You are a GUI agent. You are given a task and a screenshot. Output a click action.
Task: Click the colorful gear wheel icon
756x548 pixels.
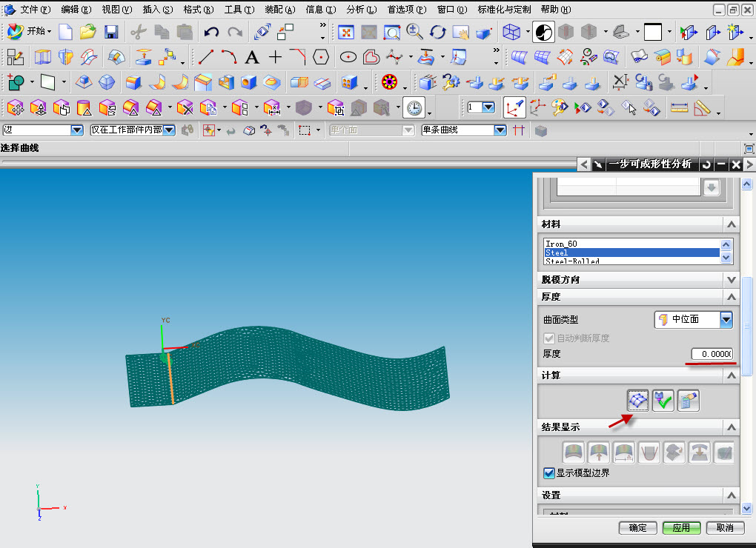click(x=389, y=82)
